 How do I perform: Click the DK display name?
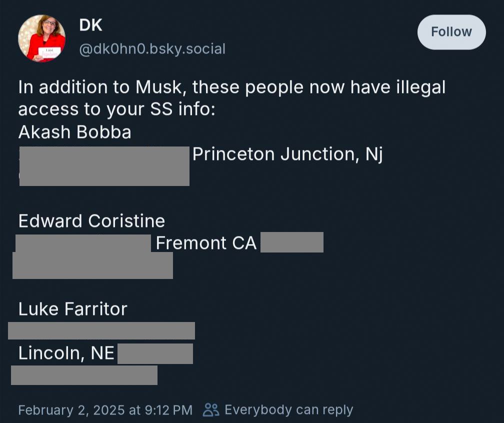click(90, 25)
